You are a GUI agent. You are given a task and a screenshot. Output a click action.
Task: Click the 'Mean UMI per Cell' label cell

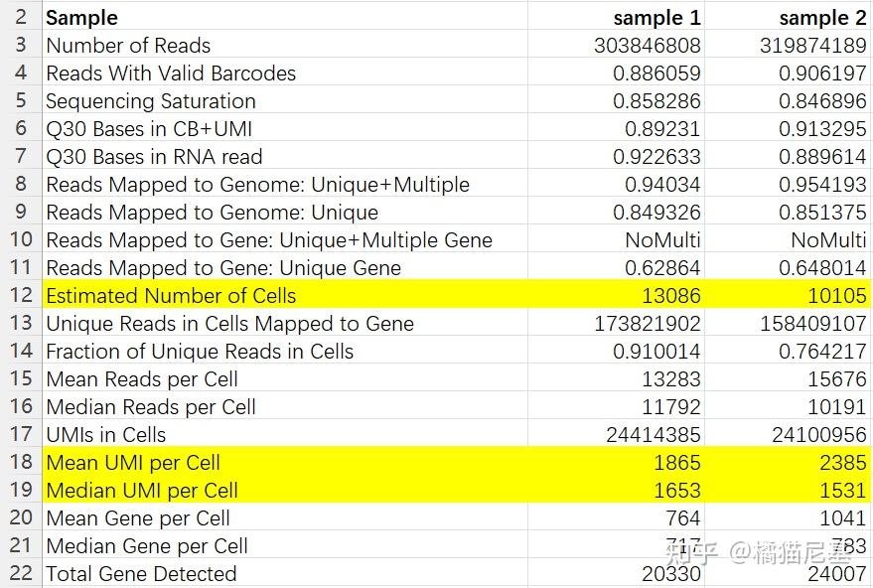click(133, 462)
